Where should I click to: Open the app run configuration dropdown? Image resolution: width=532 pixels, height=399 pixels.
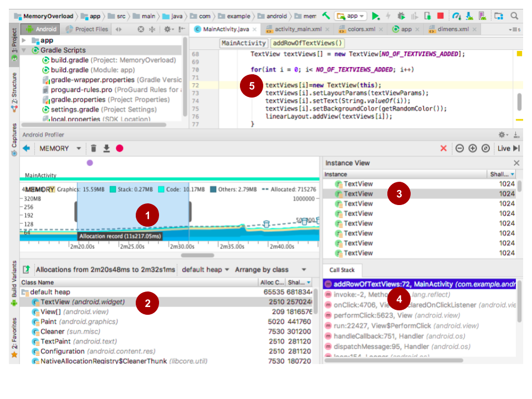351,16
